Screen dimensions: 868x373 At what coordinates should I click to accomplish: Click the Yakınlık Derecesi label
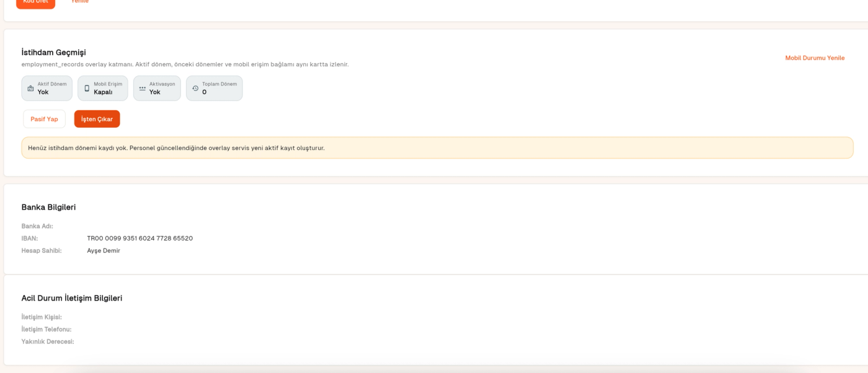(48, 342)
